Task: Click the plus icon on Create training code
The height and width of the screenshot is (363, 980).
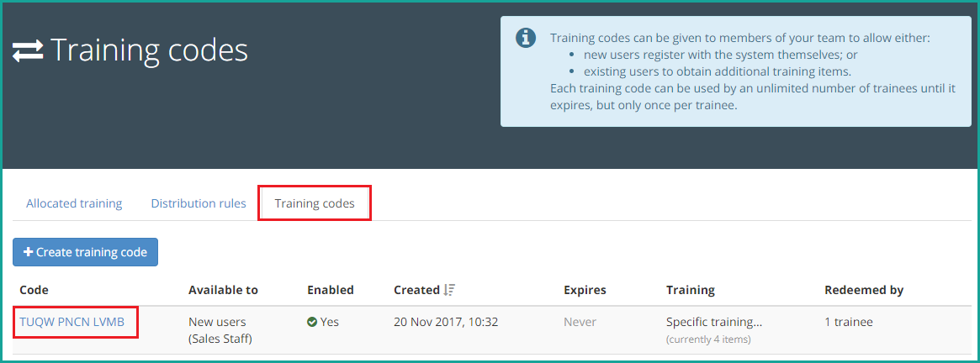Action: pyautogui.click(x=28, y=252)
